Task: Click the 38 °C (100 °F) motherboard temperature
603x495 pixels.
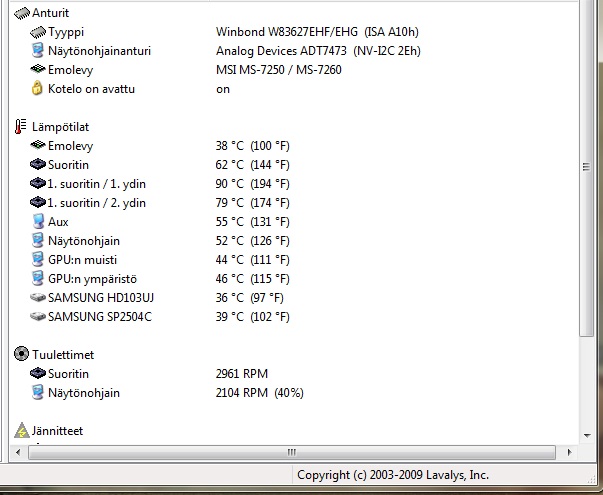Action: pos(252,146)
